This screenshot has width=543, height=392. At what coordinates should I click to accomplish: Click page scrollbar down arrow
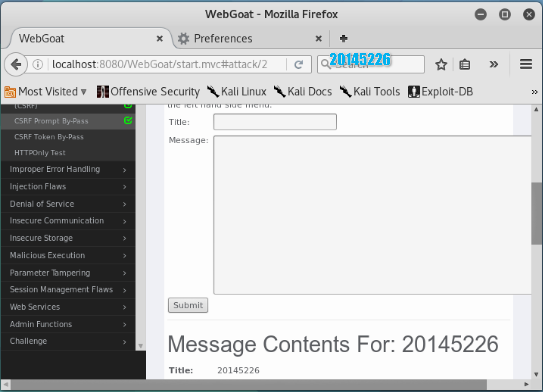[536, 374]
